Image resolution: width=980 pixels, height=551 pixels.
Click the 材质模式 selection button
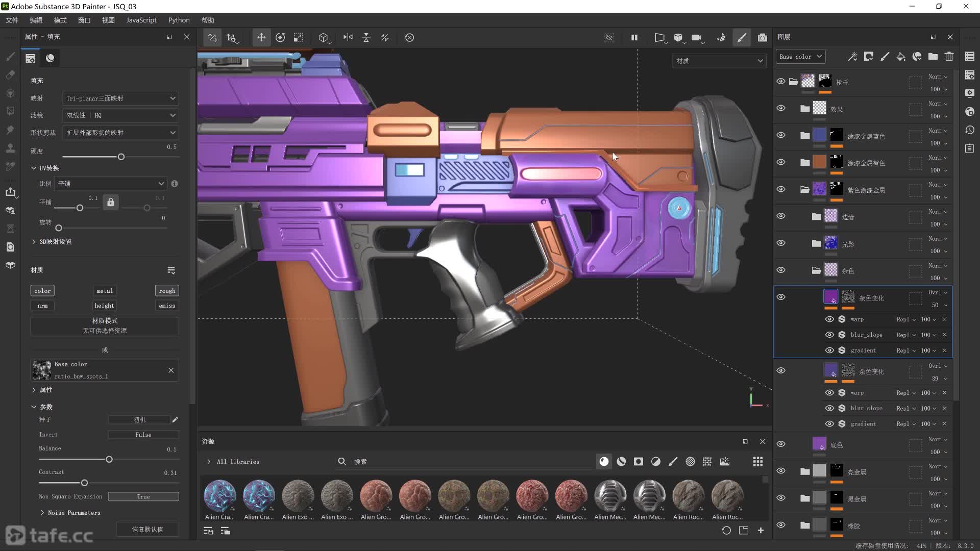105,325
